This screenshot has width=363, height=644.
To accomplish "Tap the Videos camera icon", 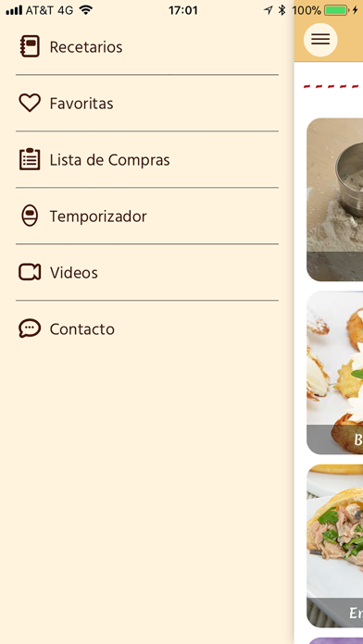I will [30, 272].
